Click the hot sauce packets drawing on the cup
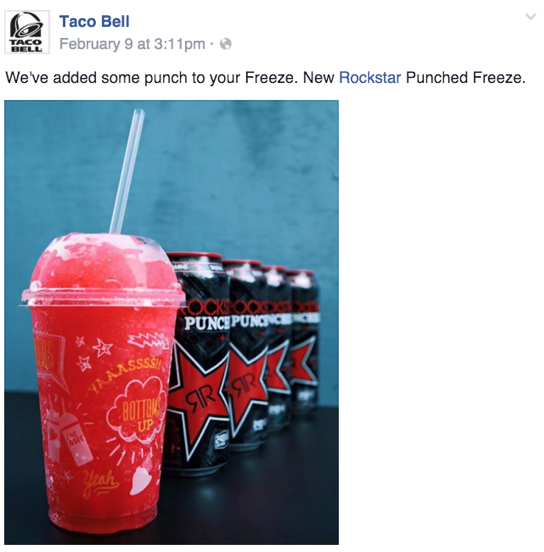This screenshot has width=544, height=552. click(69, 437)
